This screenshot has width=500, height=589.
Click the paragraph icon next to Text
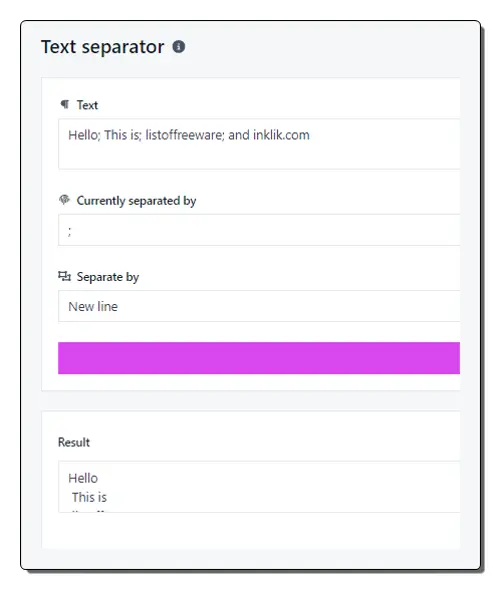pos(65,104)
